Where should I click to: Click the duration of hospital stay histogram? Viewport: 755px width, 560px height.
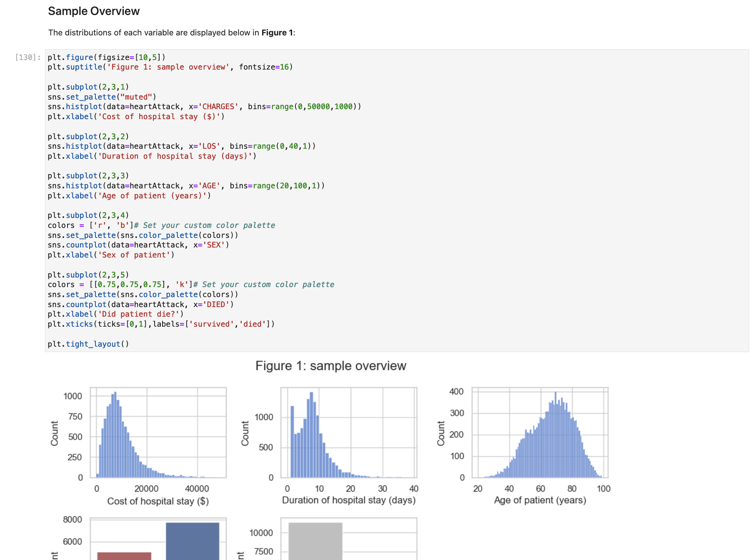(x=349, y=432)
